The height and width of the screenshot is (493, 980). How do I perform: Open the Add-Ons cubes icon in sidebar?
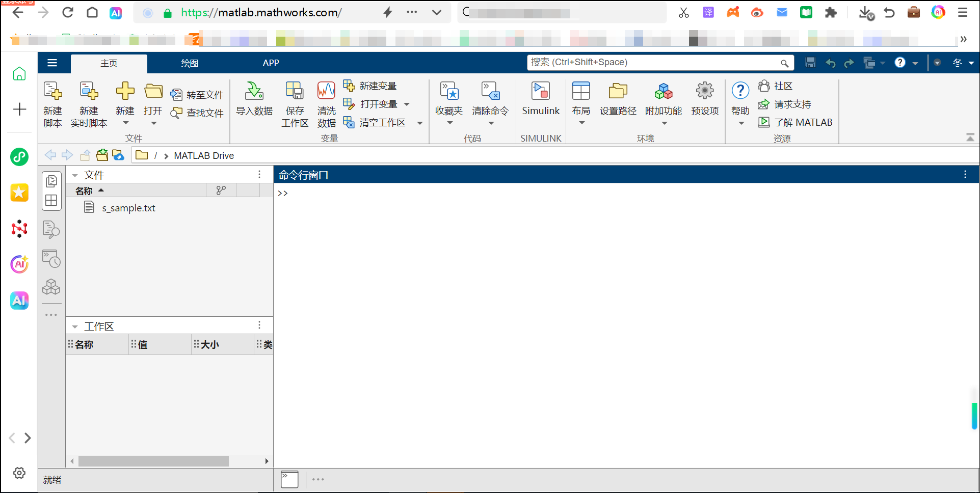pos(51,287)
